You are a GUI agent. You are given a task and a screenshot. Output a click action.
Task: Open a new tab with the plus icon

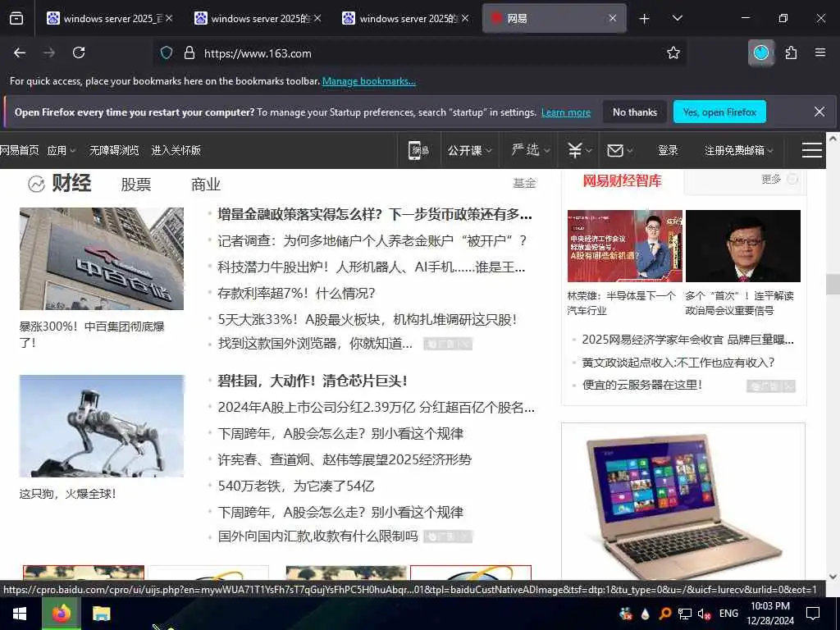[645, 19]
